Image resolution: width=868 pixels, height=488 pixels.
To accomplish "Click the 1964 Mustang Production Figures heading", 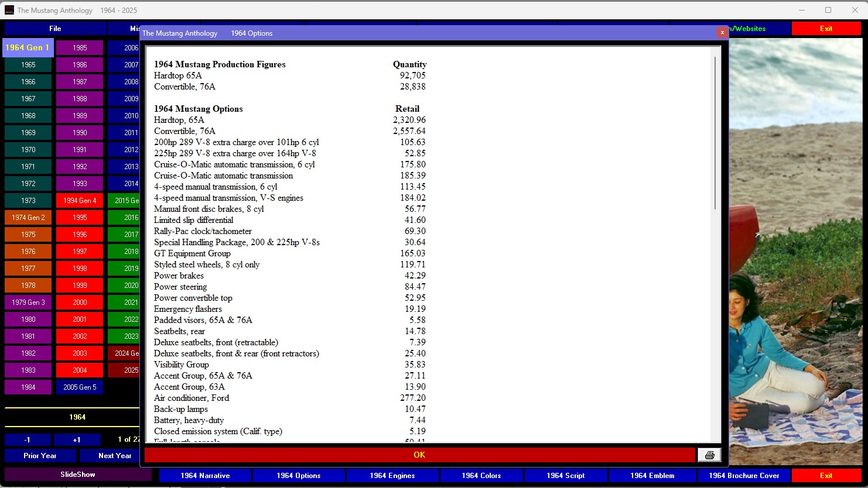I will (x=220, y=64).
